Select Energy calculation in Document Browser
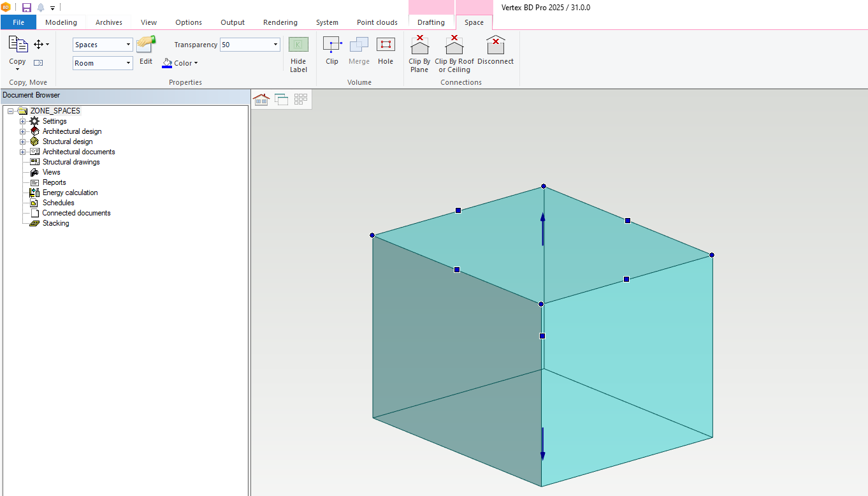This screenshot has height=496, width=868. pyautogui.click(x=70, y=193)
